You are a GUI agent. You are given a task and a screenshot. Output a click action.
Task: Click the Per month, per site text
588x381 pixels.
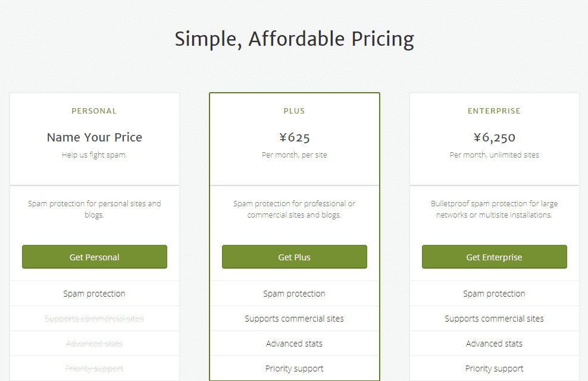point(294,155)
